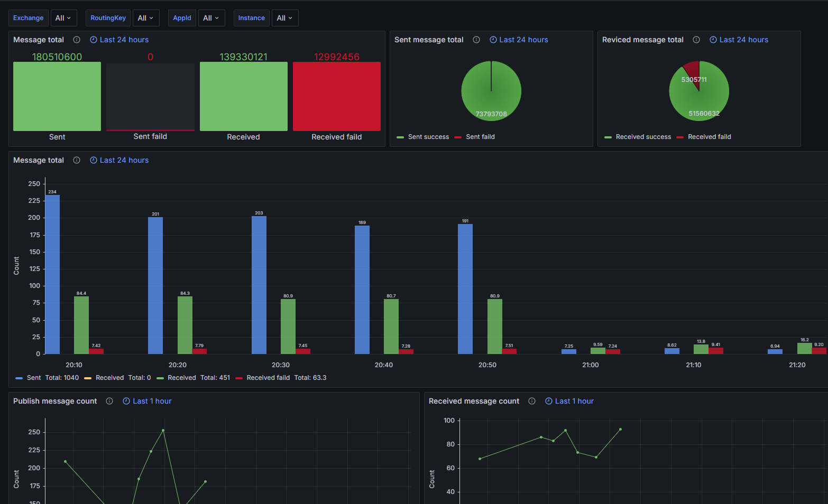This screenshot has height=504, width=828.
Task: Click info icon on Received message count panel
Action: click(532, 401)
